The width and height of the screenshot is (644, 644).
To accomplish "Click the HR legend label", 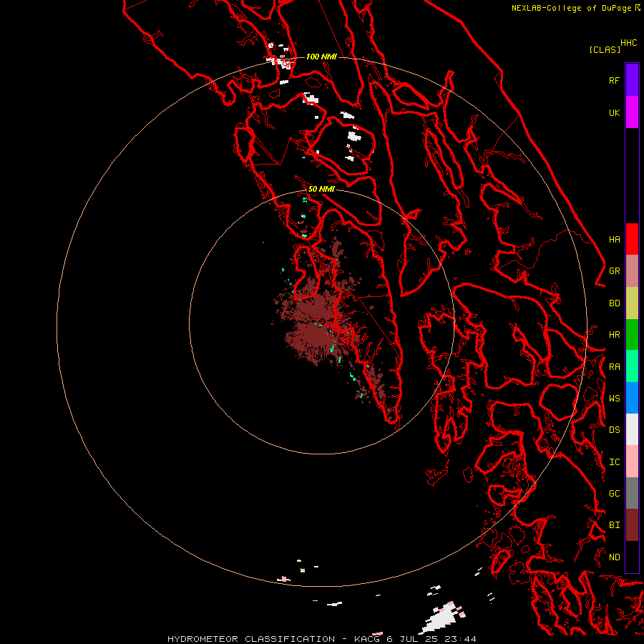I will pos(615,335).
